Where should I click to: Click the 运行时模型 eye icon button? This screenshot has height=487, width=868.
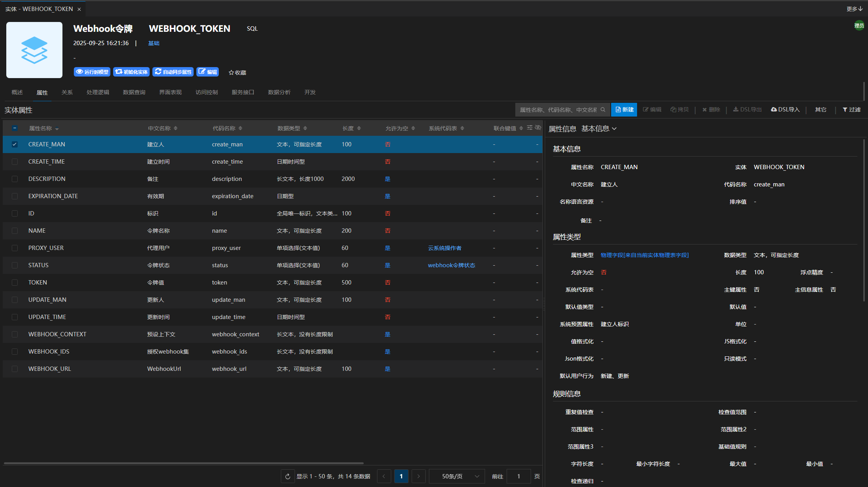coord(92,72)
